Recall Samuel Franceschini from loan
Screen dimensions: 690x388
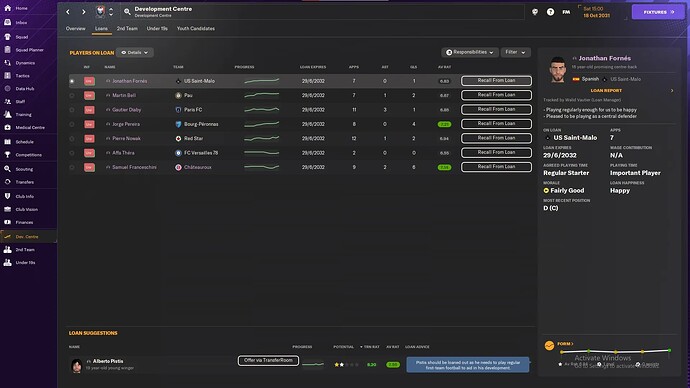click(496, 167)
